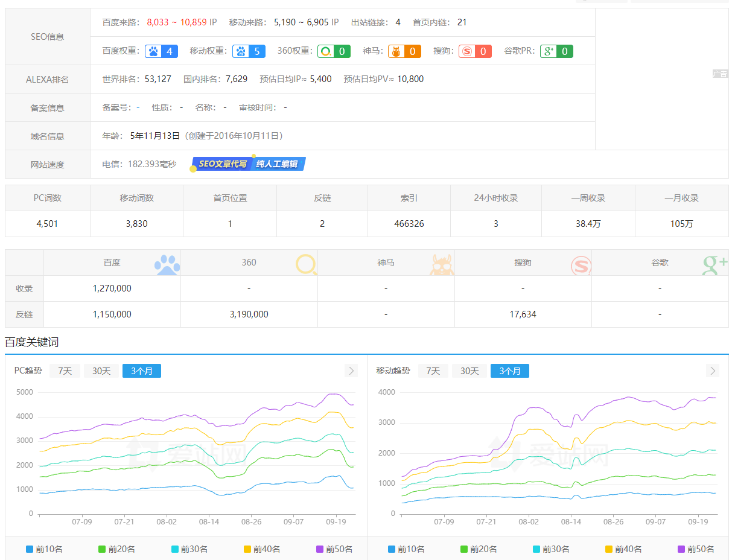Click homepage internal links count 21
Image resolution: width=732 pixels, height=560 pixels.
pos(462,22)
